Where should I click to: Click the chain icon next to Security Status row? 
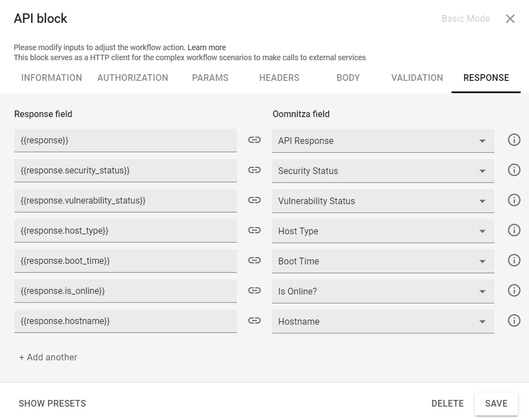[x=254, y=170]
